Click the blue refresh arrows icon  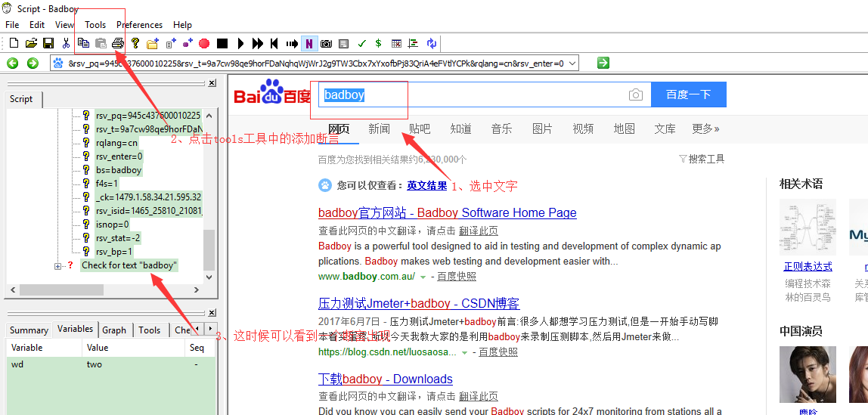(x=432, y=43)
